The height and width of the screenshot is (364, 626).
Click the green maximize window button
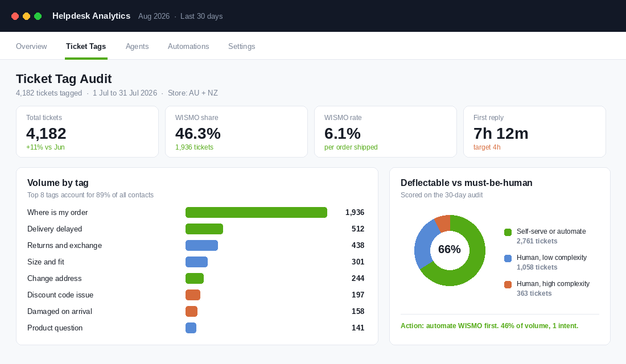[38, 16]
